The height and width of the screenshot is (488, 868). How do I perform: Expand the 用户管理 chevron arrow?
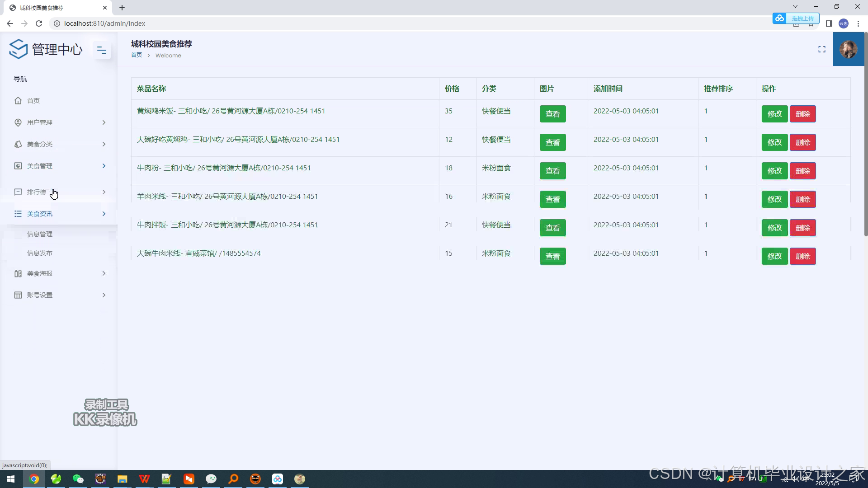click(104, 122)
